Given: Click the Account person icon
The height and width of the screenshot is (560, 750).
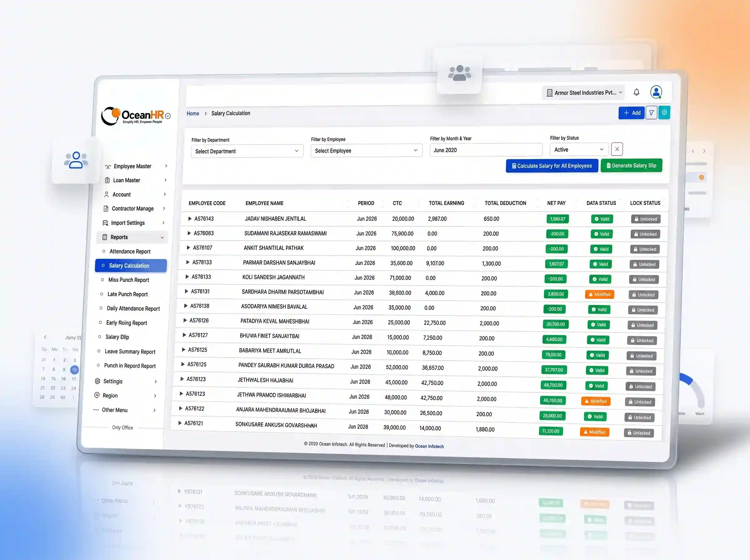Looking at the screenshot, I should (107, 195).
